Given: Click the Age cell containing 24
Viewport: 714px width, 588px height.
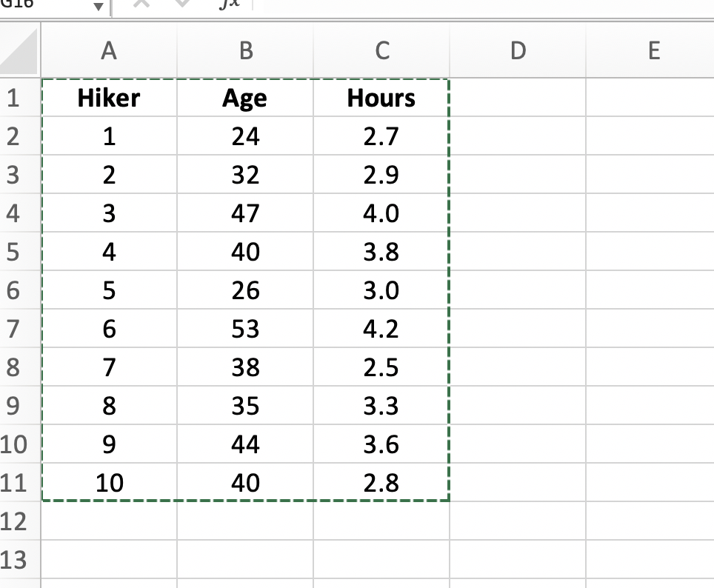Looking at the screenshot, I should tap(245, 136).
